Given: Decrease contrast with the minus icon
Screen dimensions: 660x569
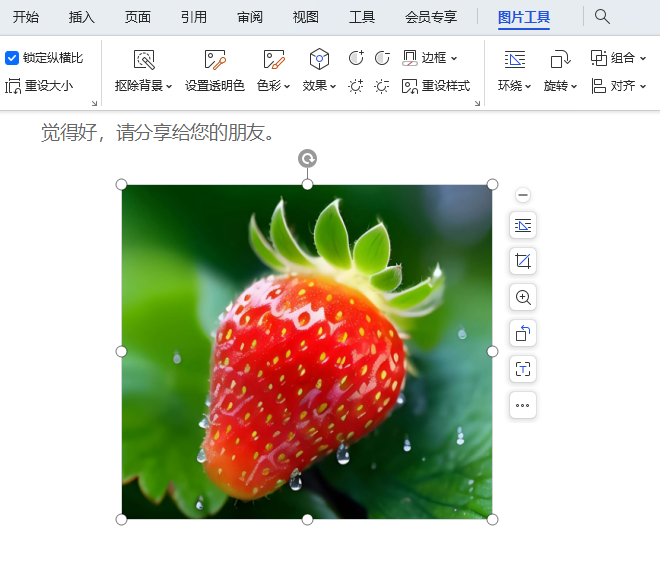Looking at the screenshot, I should (382, 58).
